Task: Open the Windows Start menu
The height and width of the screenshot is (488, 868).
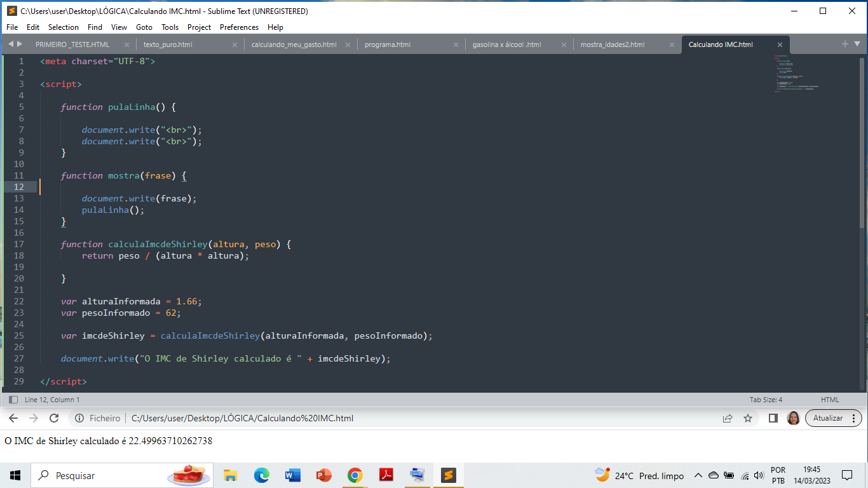Action: [x=15, y=475]
